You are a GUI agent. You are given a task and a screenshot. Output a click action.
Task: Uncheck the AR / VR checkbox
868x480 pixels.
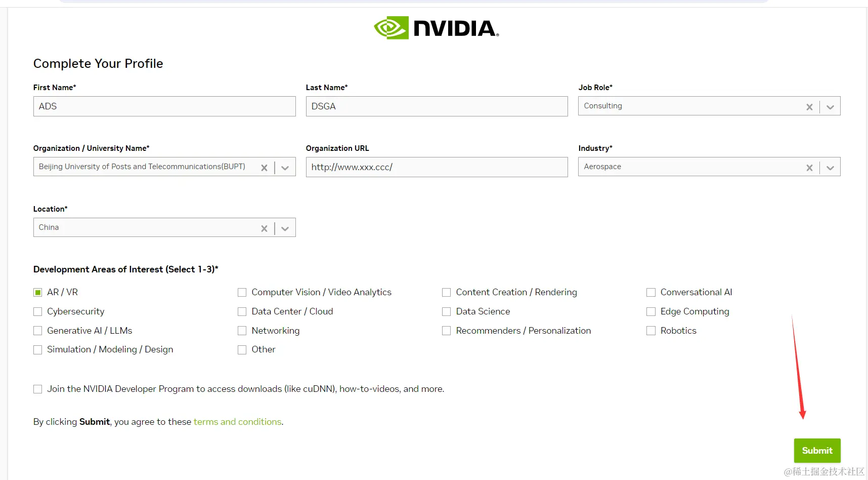(37, 292)
